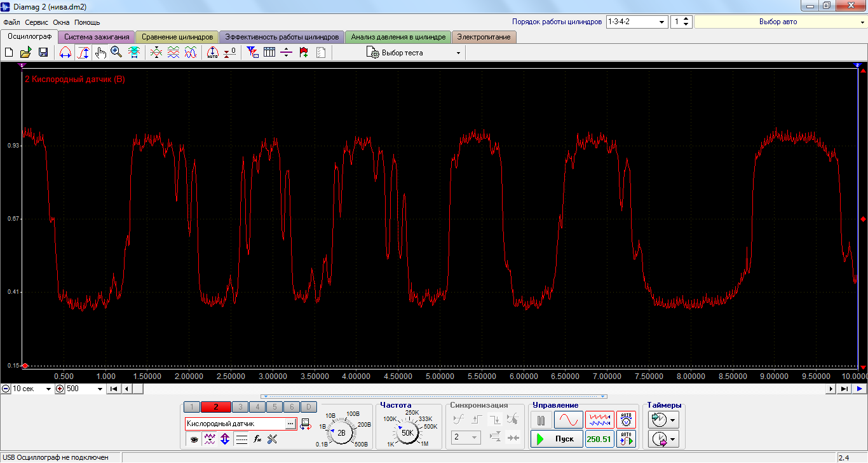Viewport: 868px width, 463px height.
Task: Select the hand pan tool
Action: click(100, 53)
